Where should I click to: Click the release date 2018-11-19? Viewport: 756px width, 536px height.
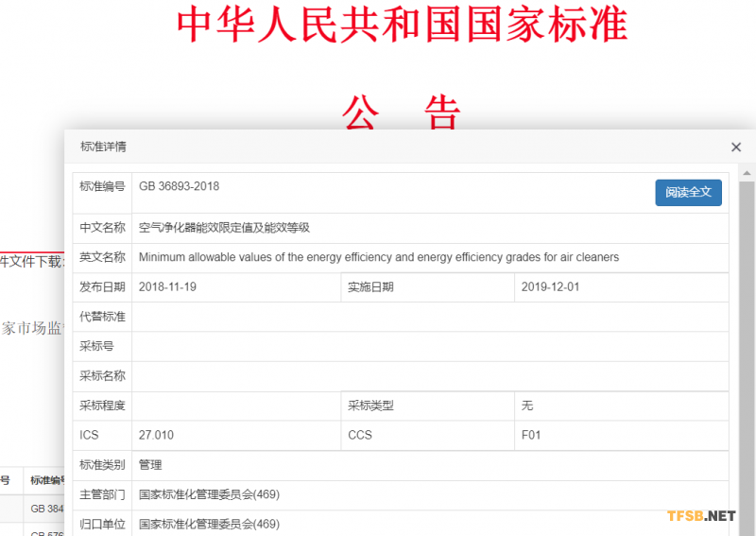pos(167,287)
